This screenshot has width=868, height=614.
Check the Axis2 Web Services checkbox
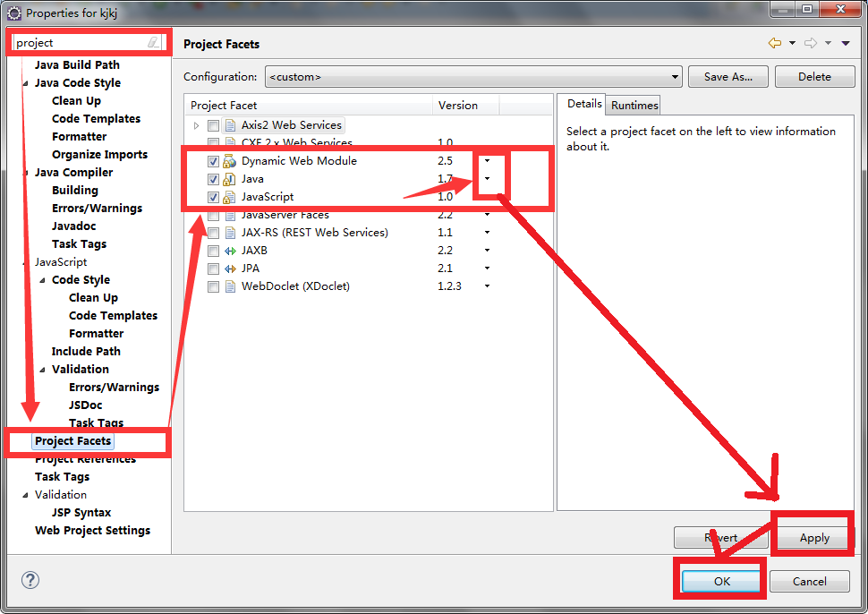[213, 125]
